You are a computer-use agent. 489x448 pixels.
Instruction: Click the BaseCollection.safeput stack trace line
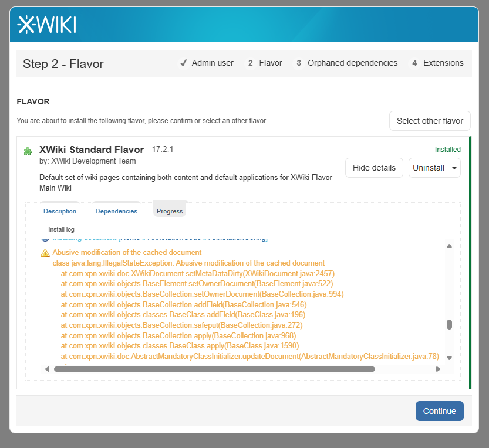pyautogui.click(x=182, y=325)
